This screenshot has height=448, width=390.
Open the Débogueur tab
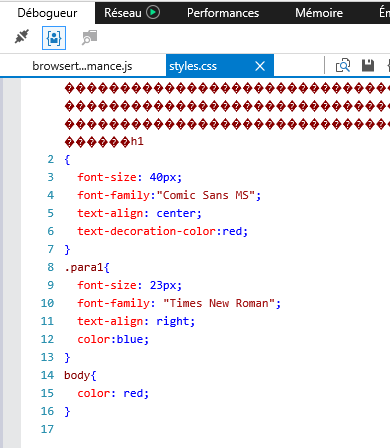coord(47,13)
